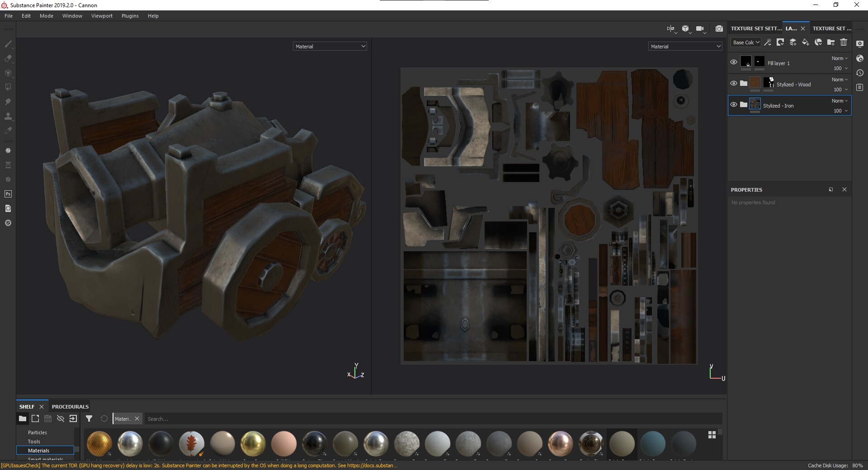Viewport: 868px width, 470px height.
Task: Create a new folder in layers
Action: (x=831, y=42)
